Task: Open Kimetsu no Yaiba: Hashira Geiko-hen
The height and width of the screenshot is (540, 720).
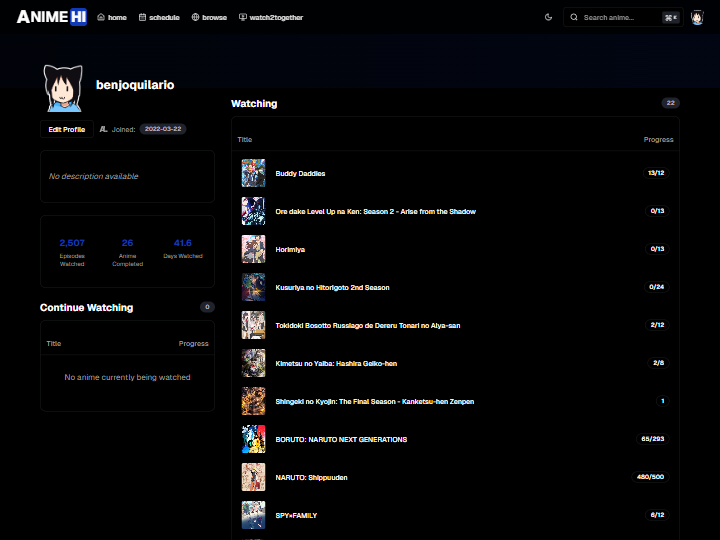Action: click(336, 364)
